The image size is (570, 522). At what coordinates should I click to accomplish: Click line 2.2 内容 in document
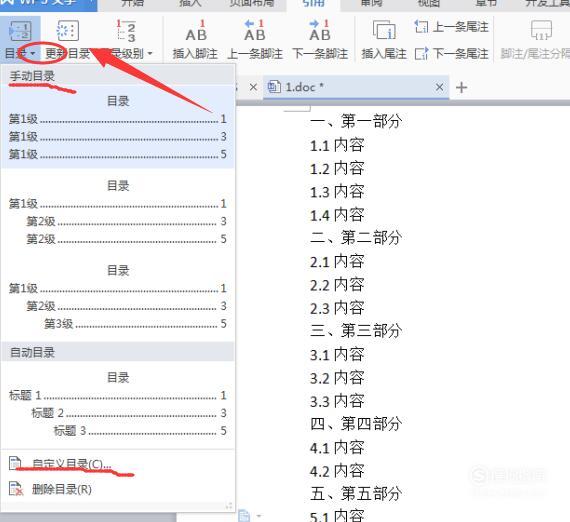tap(337, 285)
